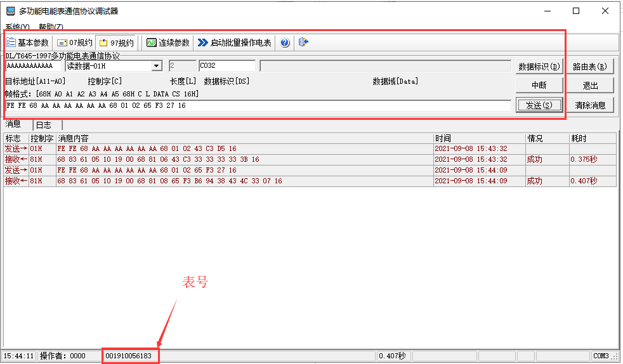Switch to the 日志 log tab
Image resolution: width=623 pixels, height=364 pixels.
point(44,125)
